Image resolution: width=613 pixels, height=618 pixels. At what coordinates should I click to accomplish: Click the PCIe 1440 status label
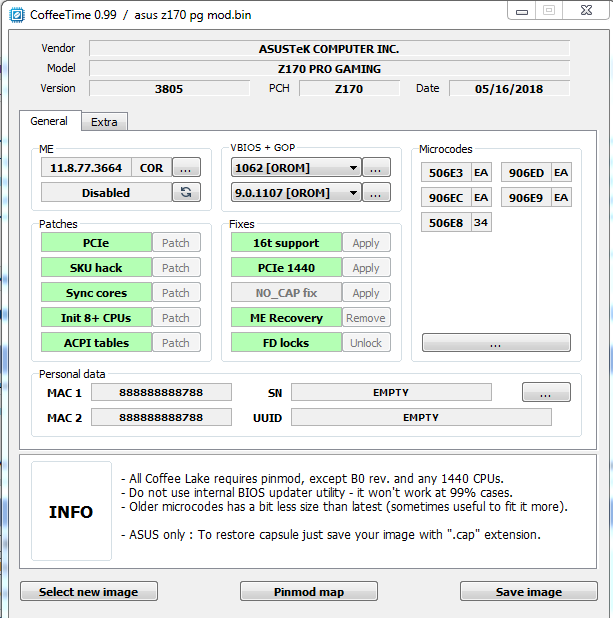click(x=286, y=268)
